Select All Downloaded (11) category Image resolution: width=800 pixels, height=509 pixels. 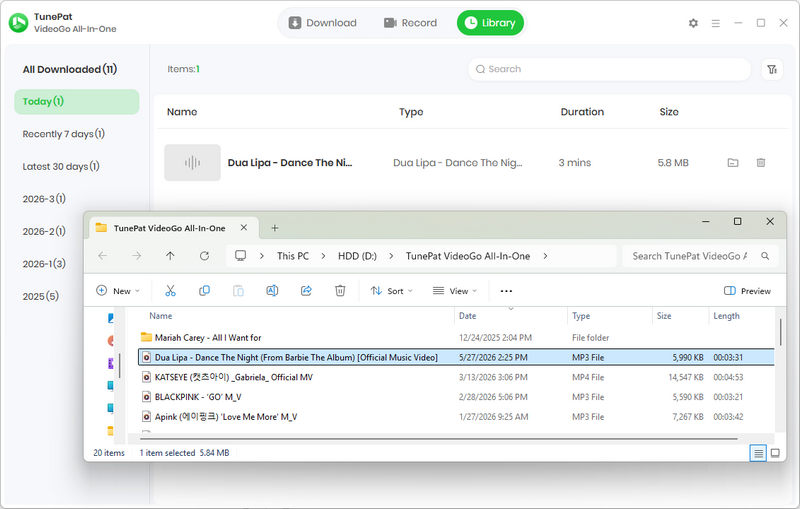(x=70, y=69)
